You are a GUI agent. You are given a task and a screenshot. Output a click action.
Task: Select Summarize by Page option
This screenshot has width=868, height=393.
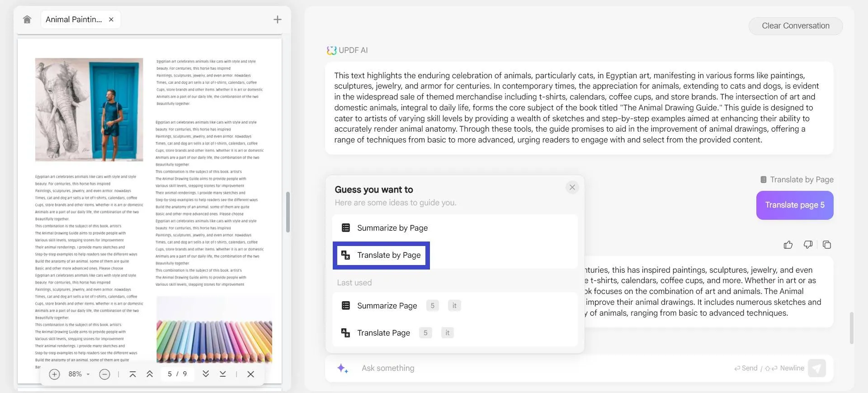[x=455, y=228]
